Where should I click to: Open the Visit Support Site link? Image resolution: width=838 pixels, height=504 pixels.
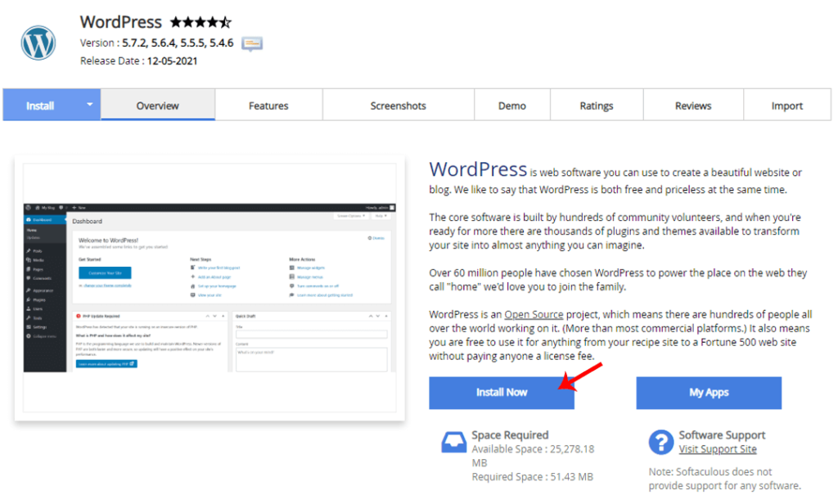(718, 449)
